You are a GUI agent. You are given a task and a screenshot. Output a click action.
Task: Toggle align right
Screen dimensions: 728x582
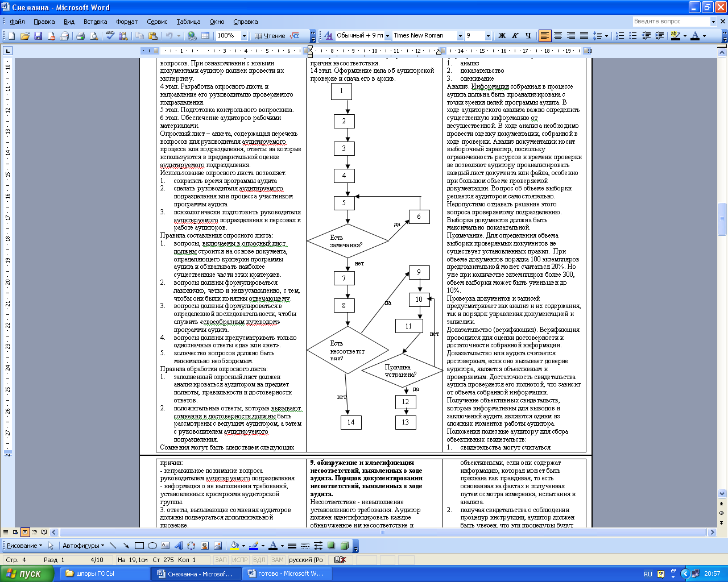(571, 36)
